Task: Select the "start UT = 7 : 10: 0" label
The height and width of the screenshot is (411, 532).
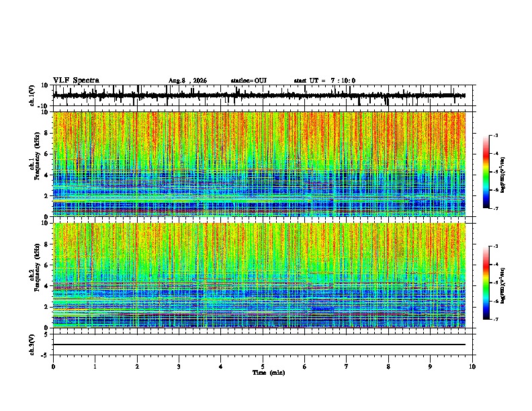Action: point(324,81)
